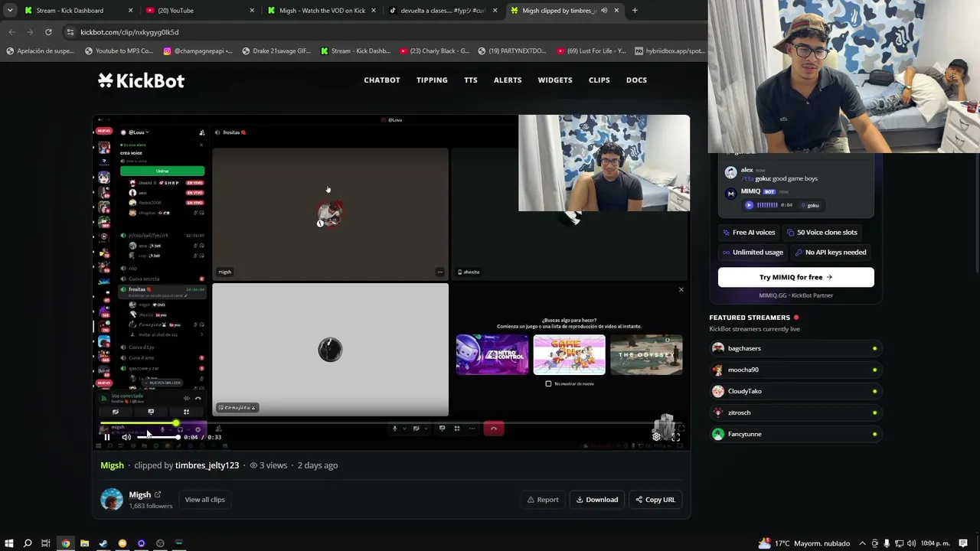Switch to the devuelta a clases TikTok tab
The image size is (980, 551).
pyautogui.click(x=442, y=11)
